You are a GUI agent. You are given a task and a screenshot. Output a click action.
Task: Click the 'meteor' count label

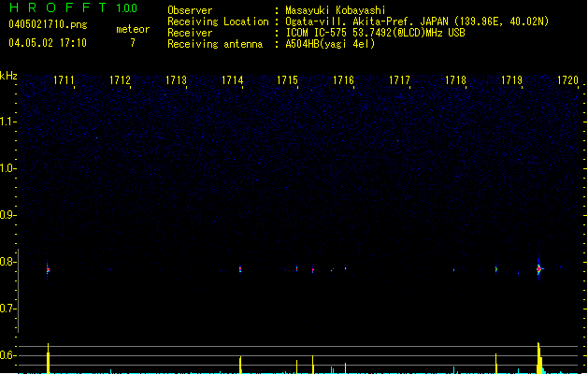click(133, 29)
